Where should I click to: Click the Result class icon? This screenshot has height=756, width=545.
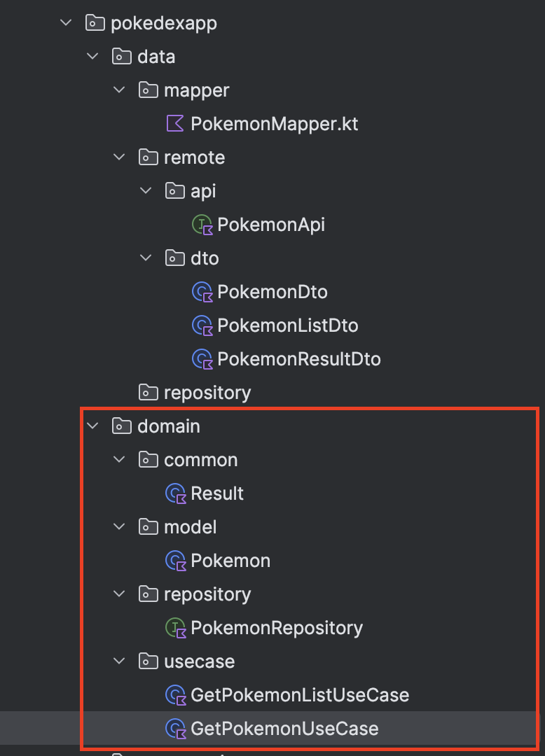pyautogui.click(x=175, y=493)
